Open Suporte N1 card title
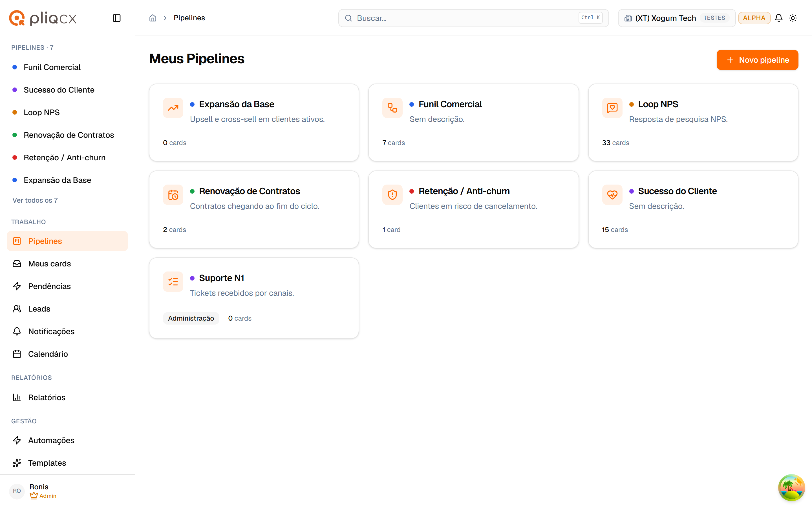812x508 pixels. [221, 278]
